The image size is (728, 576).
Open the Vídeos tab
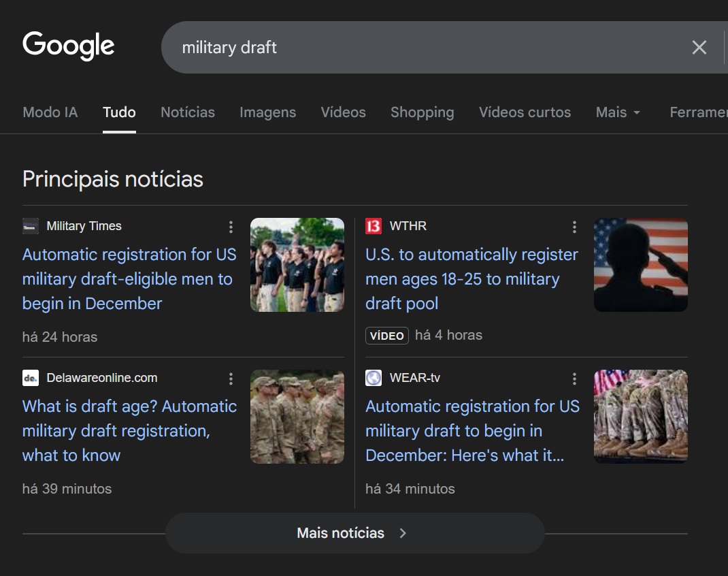click(x=343, y=112)
